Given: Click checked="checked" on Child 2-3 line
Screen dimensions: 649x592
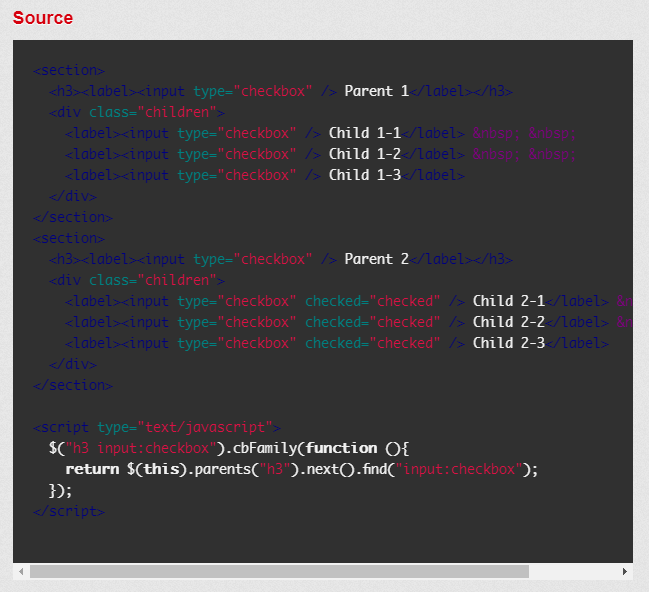Looking at the screenshot, I should 373,343.
